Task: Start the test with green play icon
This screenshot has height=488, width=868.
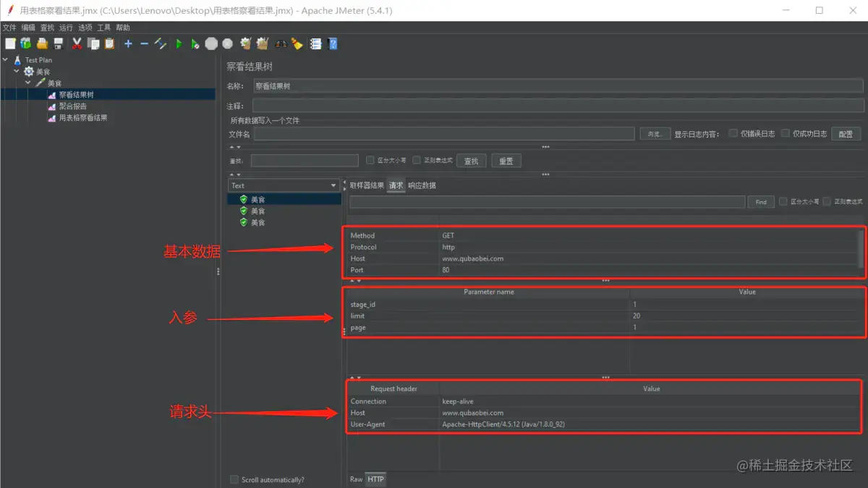Action: pos(179,43)
